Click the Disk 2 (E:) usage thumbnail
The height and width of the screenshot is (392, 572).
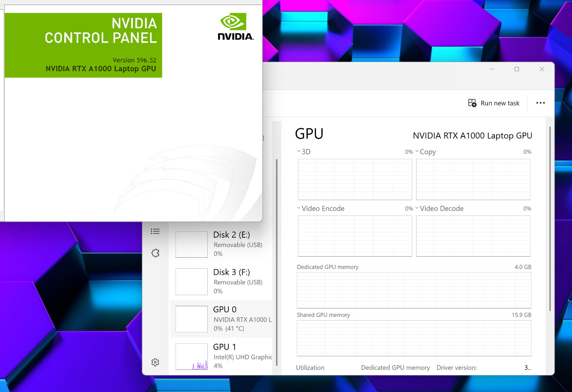[192, 244]
